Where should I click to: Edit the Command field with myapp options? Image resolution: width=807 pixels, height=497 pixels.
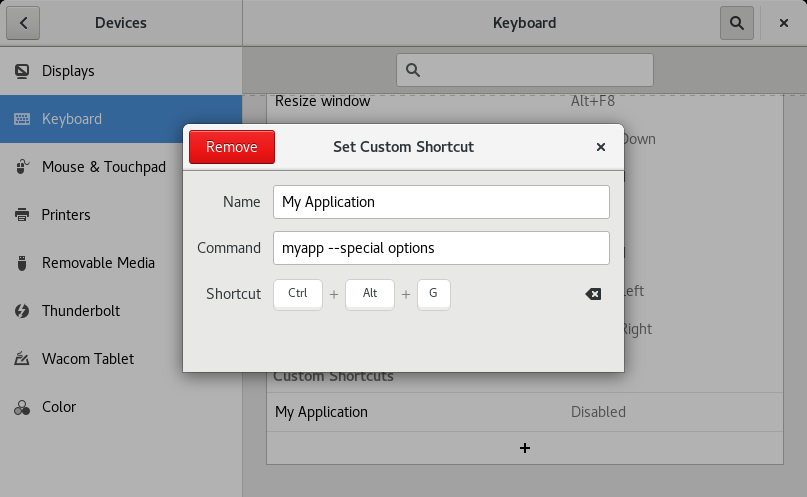441,248
